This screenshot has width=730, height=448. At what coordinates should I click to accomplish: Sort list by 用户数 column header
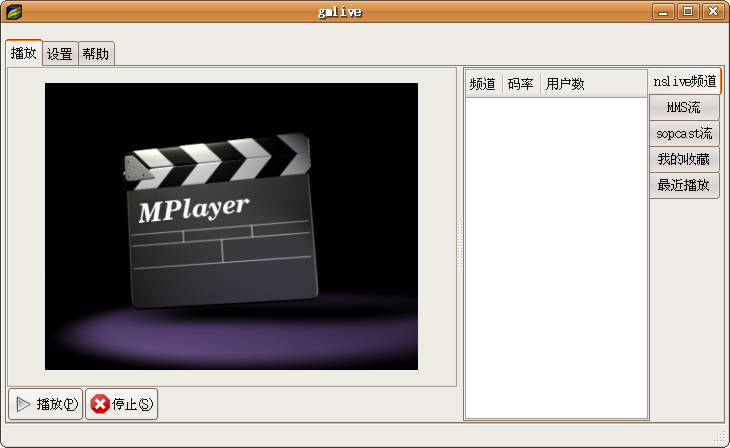[594, 84]
